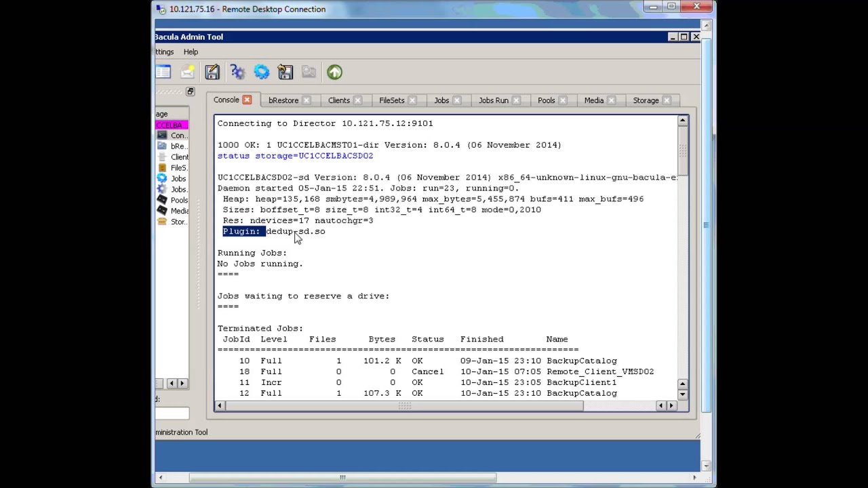Click 'Jobs waiting to reserve a drive:' line

pos(303,296)
